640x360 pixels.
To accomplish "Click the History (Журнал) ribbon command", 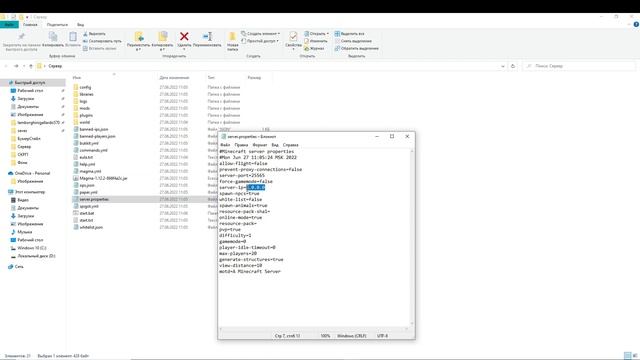I will pyautogui.click(x=314, y=48).
